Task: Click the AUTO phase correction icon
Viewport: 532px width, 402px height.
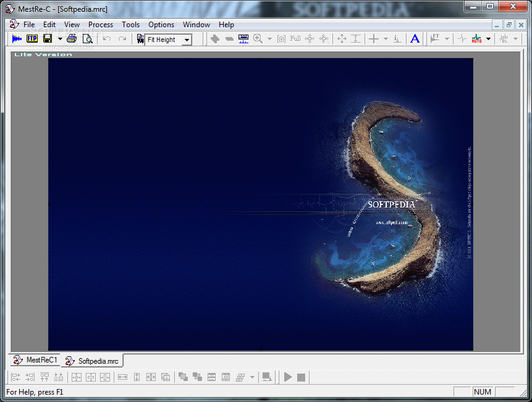Action: click(x=476, y=39)
